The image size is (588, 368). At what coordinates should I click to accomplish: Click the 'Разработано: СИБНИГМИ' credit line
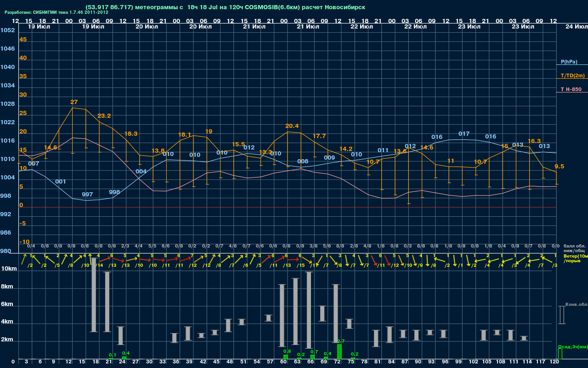(x=57, y=12)
